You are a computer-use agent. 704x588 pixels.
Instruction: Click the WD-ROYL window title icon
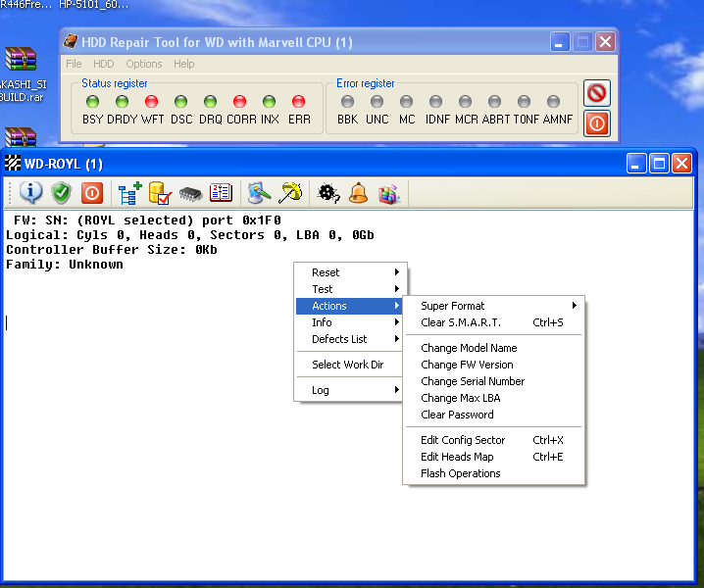(x=13, y=164)
